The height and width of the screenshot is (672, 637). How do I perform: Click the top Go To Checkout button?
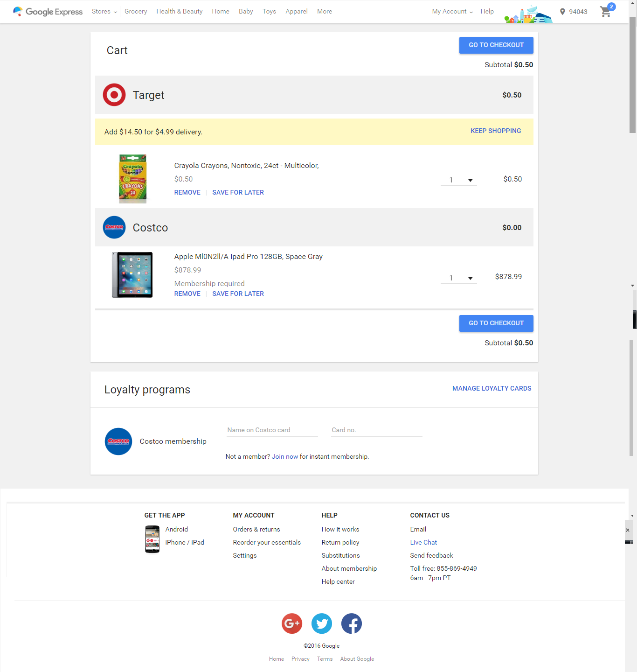496,45
